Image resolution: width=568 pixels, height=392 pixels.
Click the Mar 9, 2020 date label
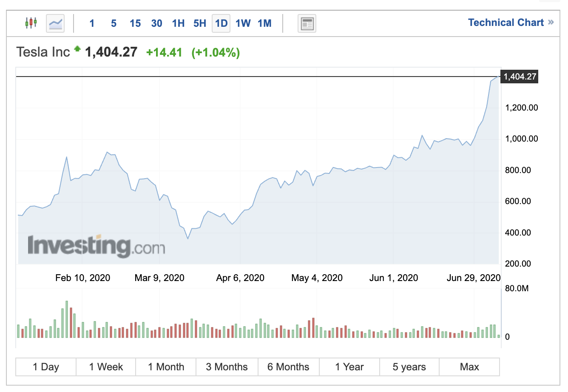pos(159,278)
